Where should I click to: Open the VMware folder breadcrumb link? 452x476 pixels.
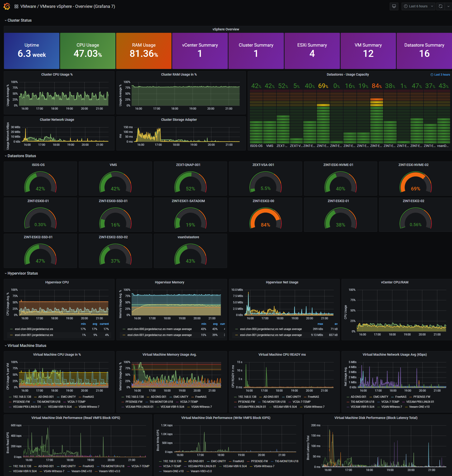[x=28, y=6]
